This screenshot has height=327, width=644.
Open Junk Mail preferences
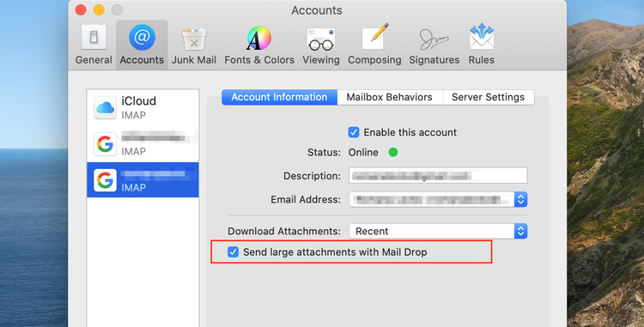194,45
